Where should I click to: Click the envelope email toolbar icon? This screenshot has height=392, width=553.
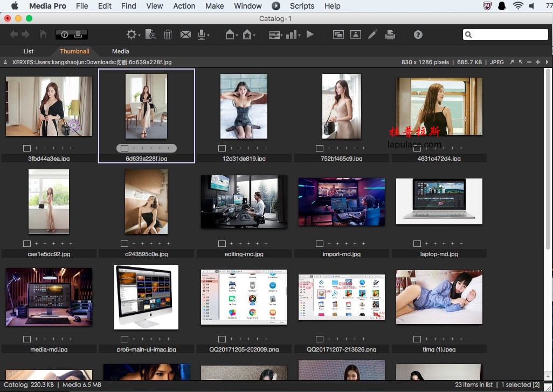(185, 35)
